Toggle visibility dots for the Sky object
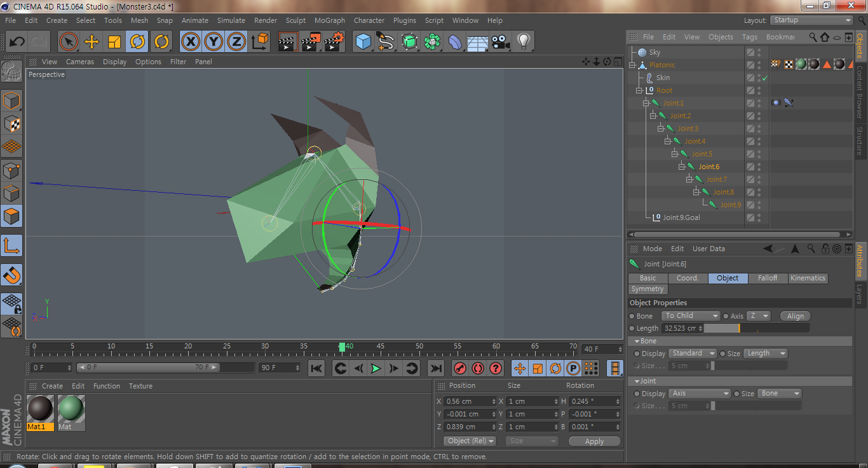The image size is (868, 468). 759,52
